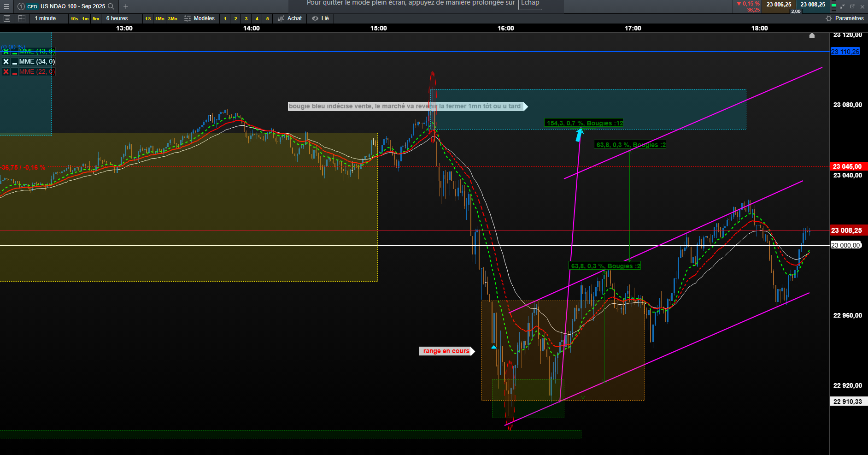
Task: Detach chart with the pop-out window icon
Action: tap(852, 6)
